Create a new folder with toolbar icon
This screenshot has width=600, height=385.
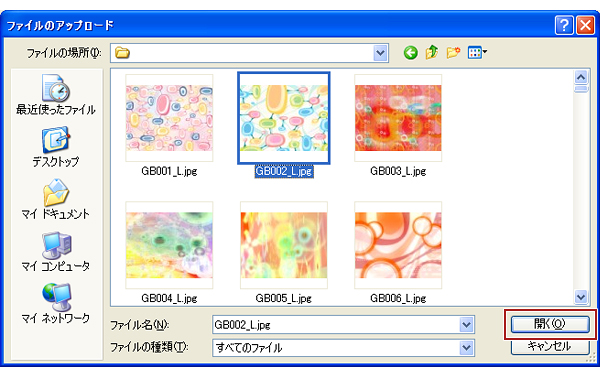[453, 52]
